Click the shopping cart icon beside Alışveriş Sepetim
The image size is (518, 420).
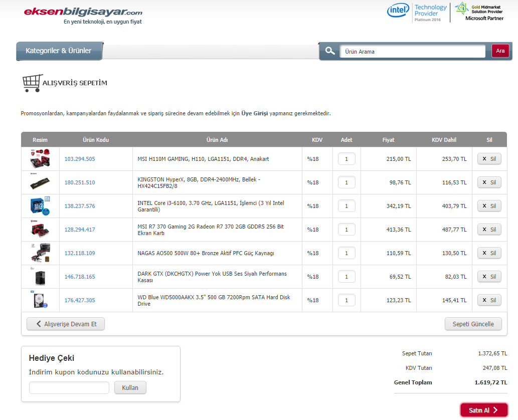(33, 83)
